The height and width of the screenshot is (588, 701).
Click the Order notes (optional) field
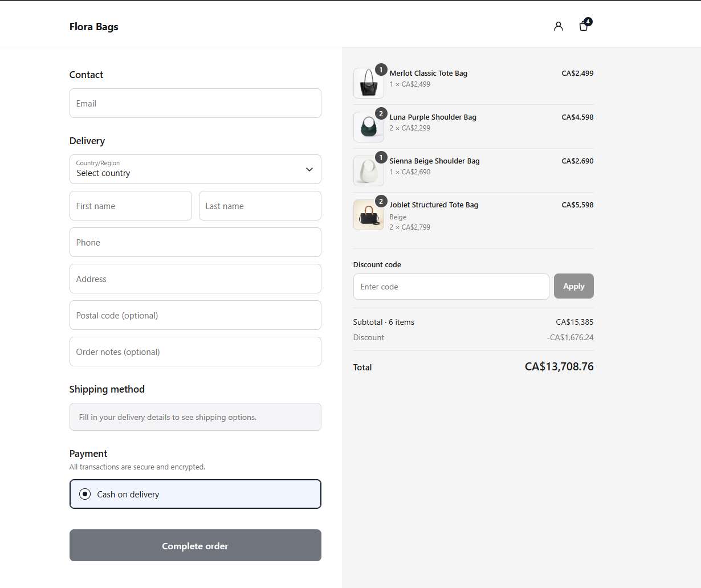pos(195,352)
